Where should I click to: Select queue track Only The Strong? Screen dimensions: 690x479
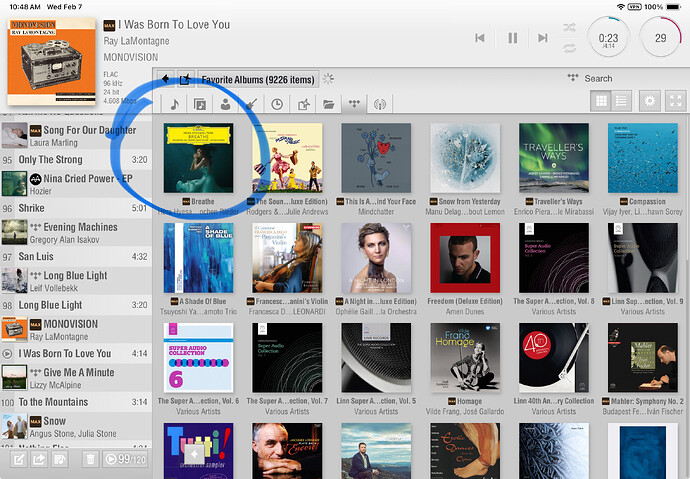[76, 160]
